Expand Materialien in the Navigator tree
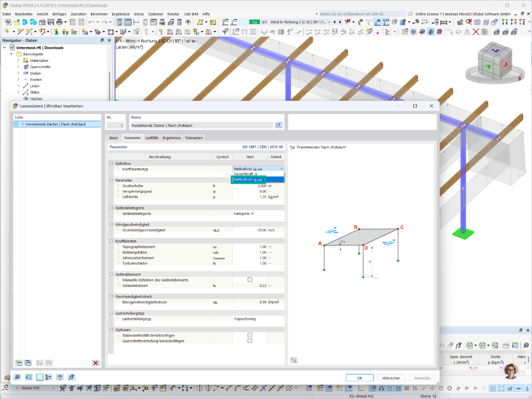This screenshot has width=532, height=399. [x=18, y=60]
